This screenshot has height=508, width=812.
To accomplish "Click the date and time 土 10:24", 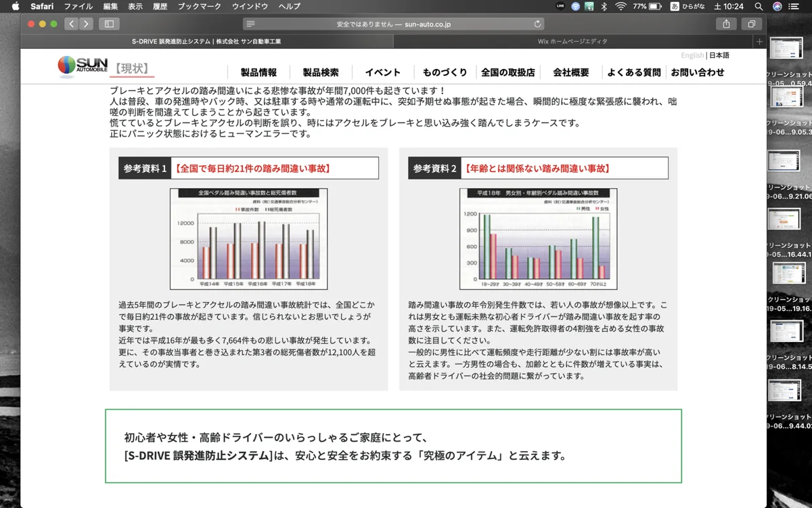I will (729, 6).
